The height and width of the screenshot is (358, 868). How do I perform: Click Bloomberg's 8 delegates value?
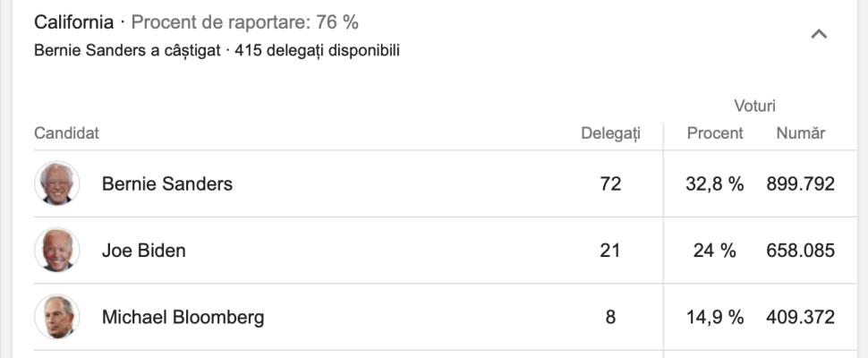pos(610,317)
